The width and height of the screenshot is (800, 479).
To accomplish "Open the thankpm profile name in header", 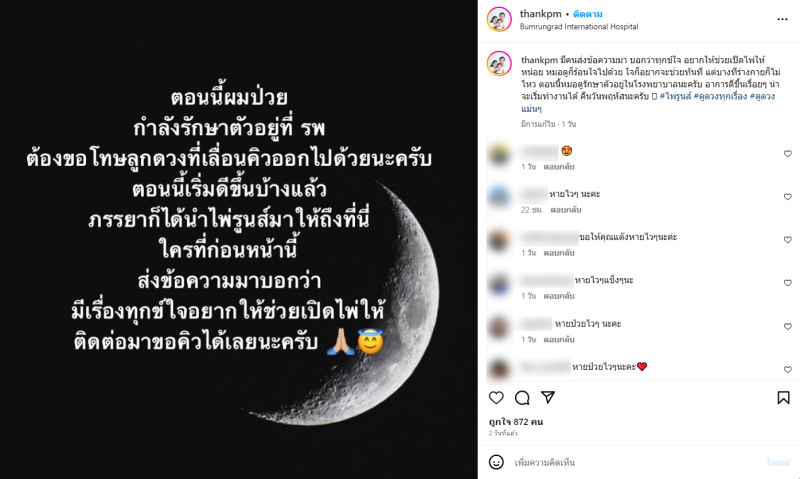I will (540, 14).
